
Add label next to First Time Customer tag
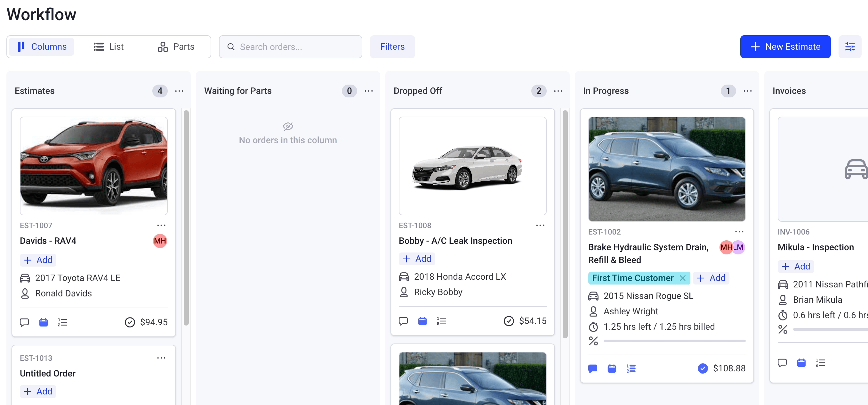(x=711, y=278)
